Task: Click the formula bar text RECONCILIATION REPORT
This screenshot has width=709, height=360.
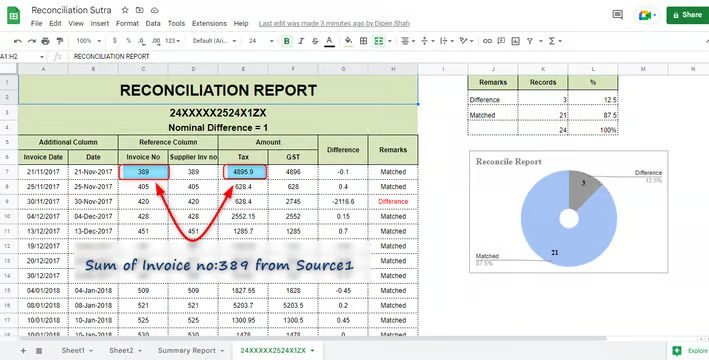Action: click(x=112, y=57)
